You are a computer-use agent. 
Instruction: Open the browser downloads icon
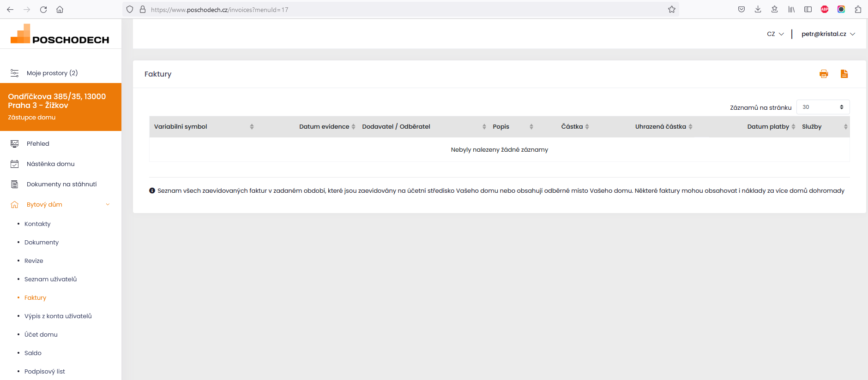click(758, 9)
